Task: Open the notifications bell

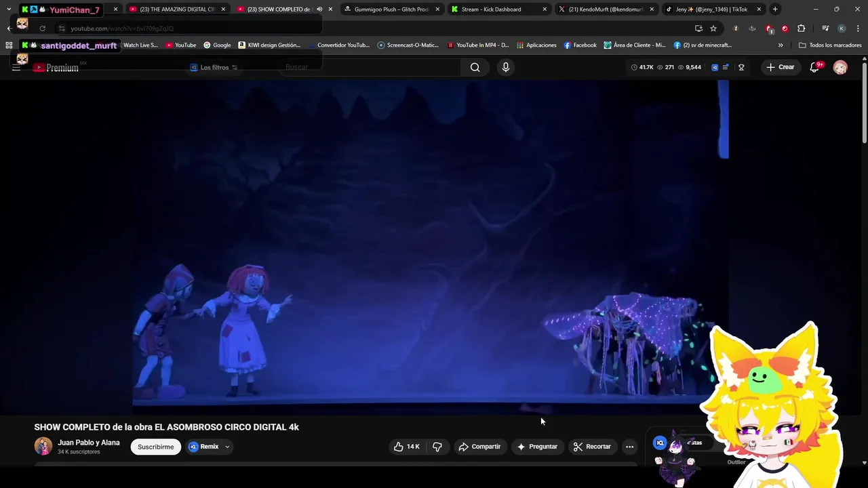Action: 814,67
